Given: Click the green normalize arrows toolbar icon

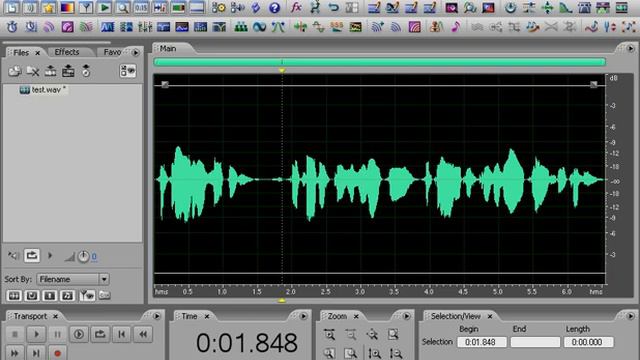Looking at the screenshot, I should 547,7.
